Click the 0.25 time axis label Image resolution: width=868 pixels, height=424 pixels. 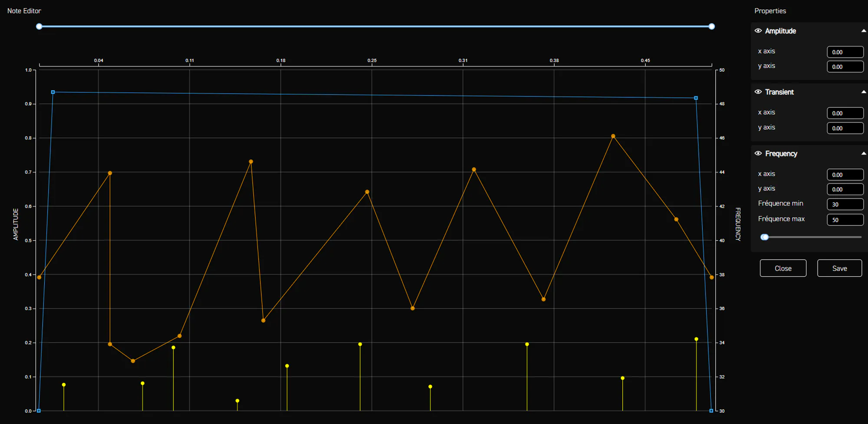(372, 60)
